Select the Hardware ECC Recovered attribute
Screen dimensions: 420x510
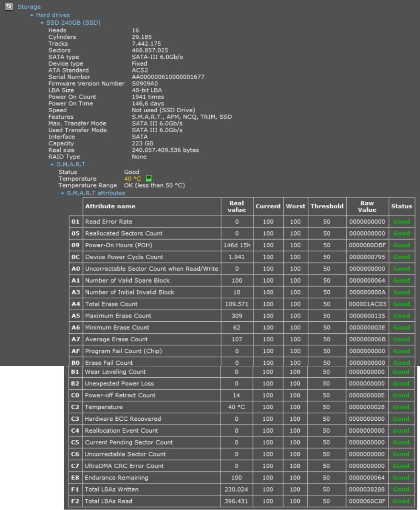click(x=123, y=419)
